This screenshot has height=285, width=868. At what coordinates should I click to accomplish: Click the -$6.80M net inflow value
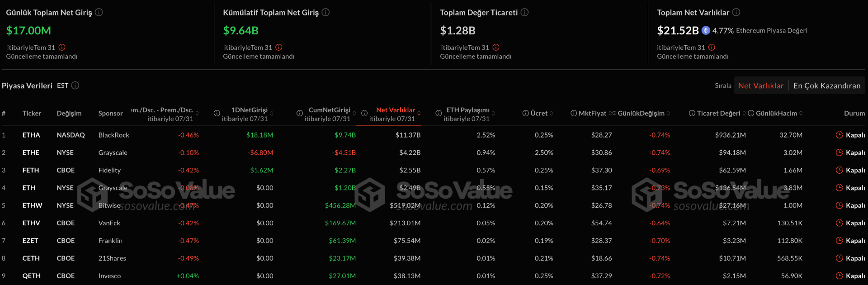(260, 152)
